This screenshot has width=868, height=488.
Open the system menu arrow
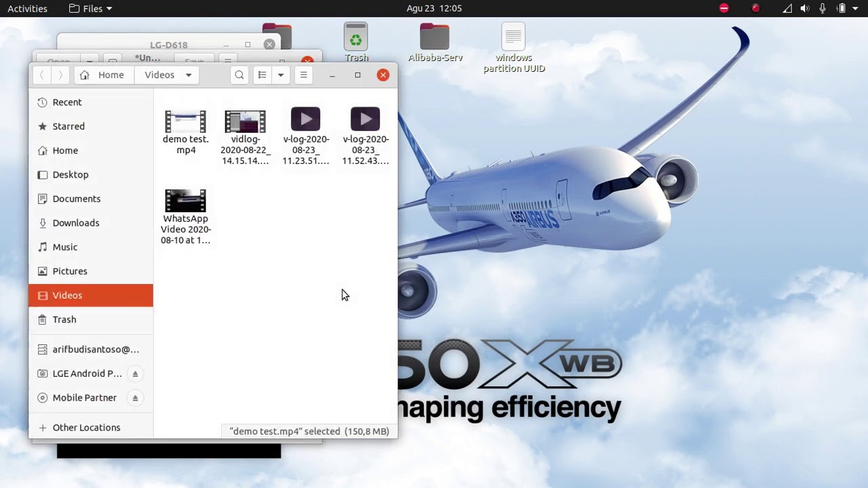tap(856, 8)
